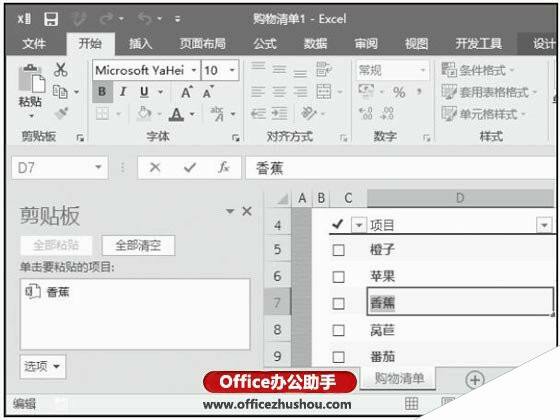The image size is (560, 420).
Task: Open 单元格样式 cell styles menu
Action: (x=483, y=114)
